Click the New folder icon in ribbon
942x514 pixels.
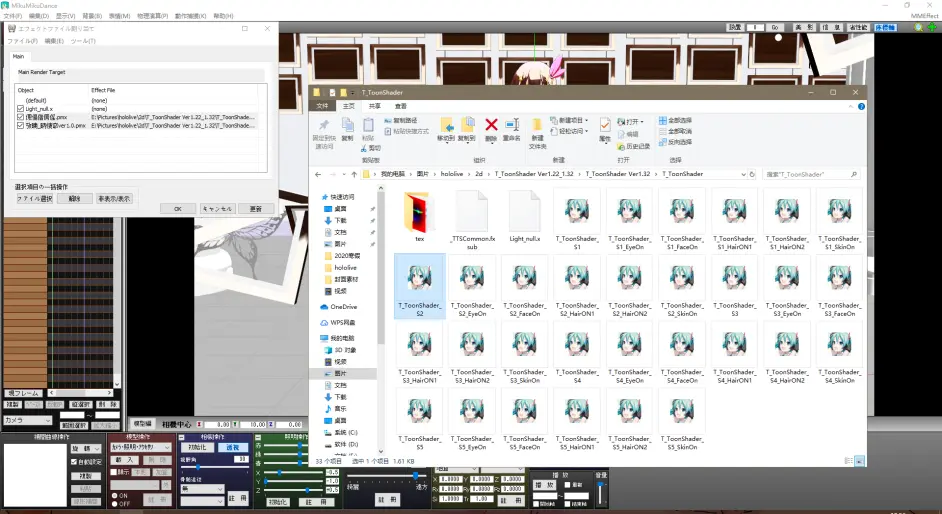[537, 124]
